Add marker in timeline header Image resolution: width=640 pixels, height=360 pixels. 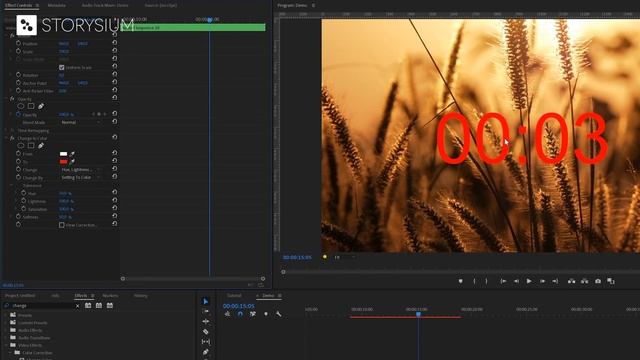tap(266, 314)
